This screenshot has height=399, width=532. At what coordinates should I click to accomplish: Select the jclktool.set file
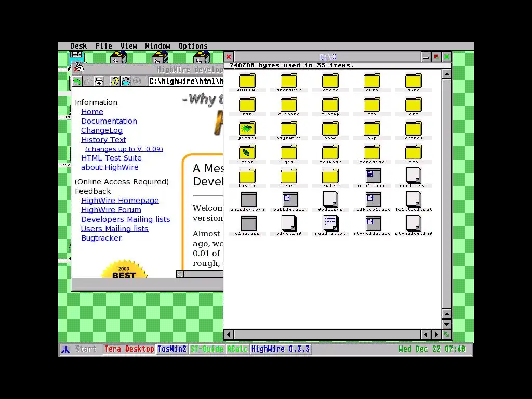coord(414,202)
